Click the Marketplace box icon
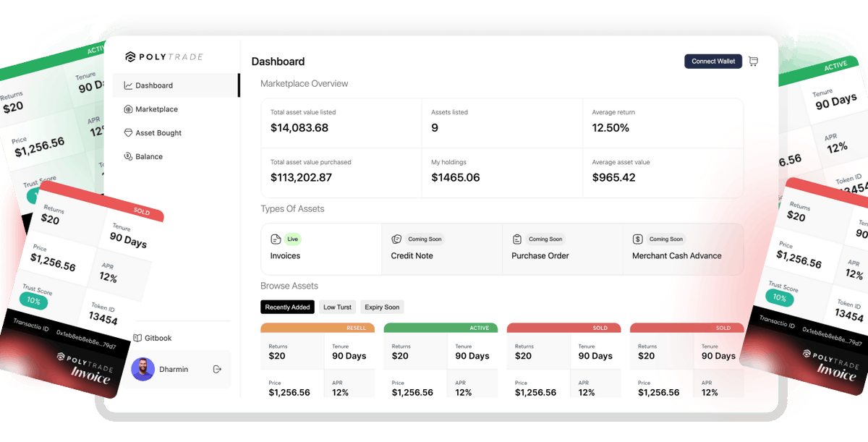This screenshot has height=442, width=868. [x=128, y=109]
